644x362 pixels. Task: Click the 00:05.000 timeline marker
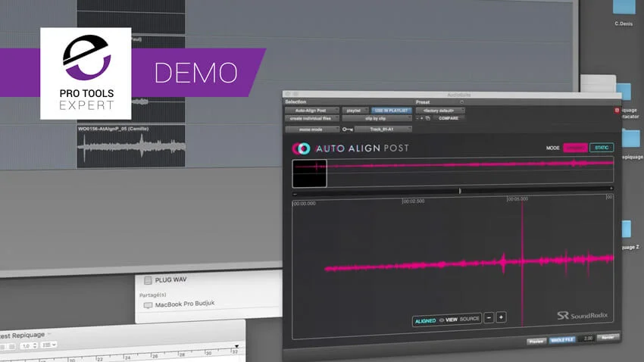pyautogui.click(x=517, y=199)
